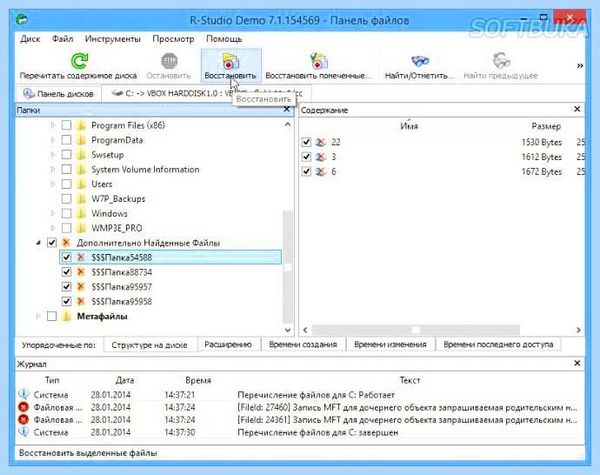Click the deleted file icon for file 6

coord(321,171)
